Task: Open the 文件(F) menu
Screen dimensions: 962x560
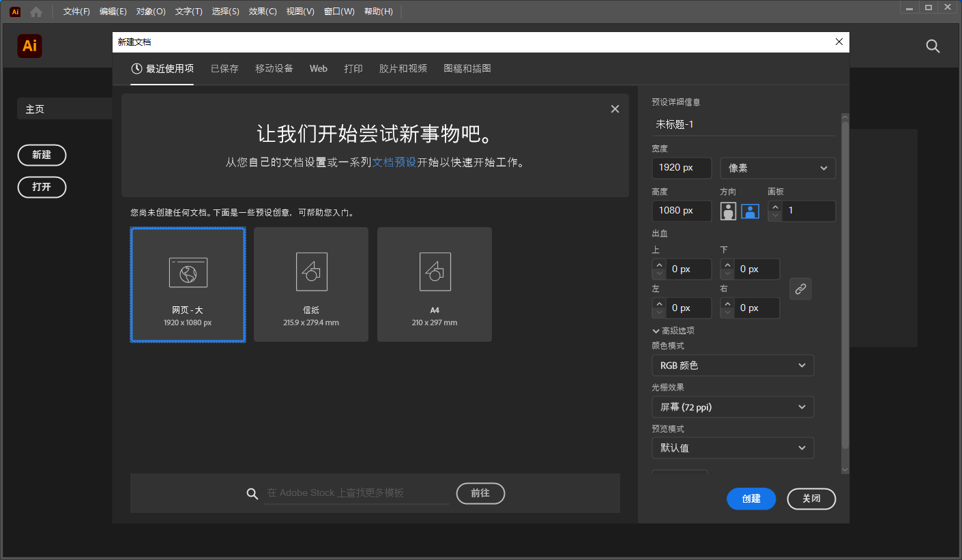Action: (76, 12)
